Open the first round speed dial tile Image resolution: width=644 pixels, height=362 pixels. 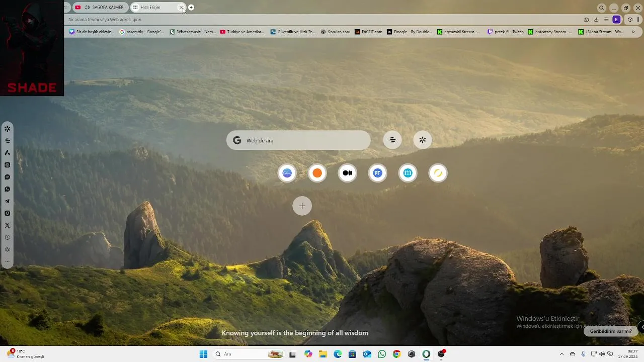[287, 173]
